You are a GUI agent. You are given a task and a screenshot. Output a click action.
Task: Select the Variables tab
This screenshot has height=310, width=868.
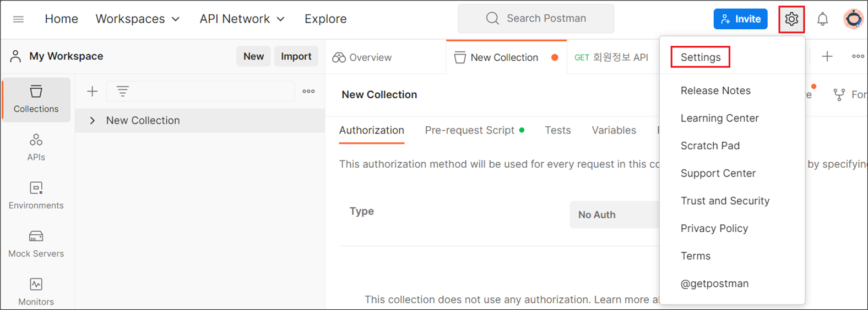click(x=614, y=131)
